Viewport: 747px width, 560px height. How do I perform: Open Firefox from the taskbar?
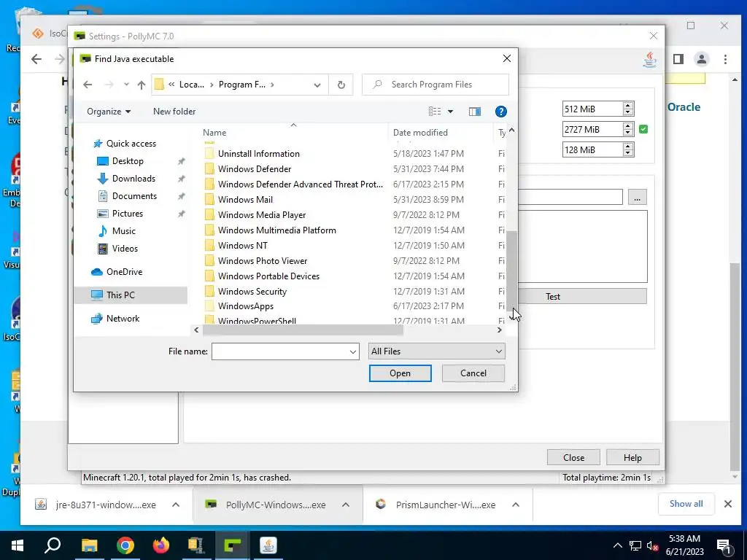click(161, 545)
